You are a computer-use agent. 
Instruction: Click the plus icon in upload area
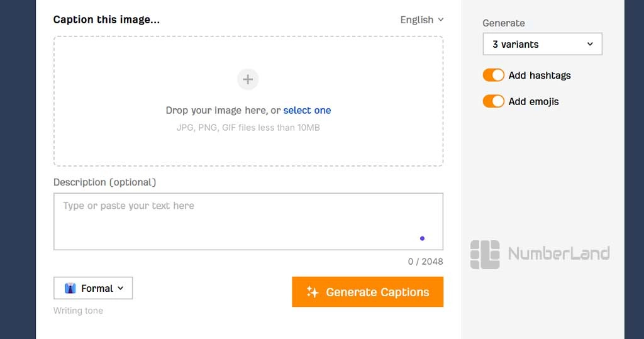point(248,79)
